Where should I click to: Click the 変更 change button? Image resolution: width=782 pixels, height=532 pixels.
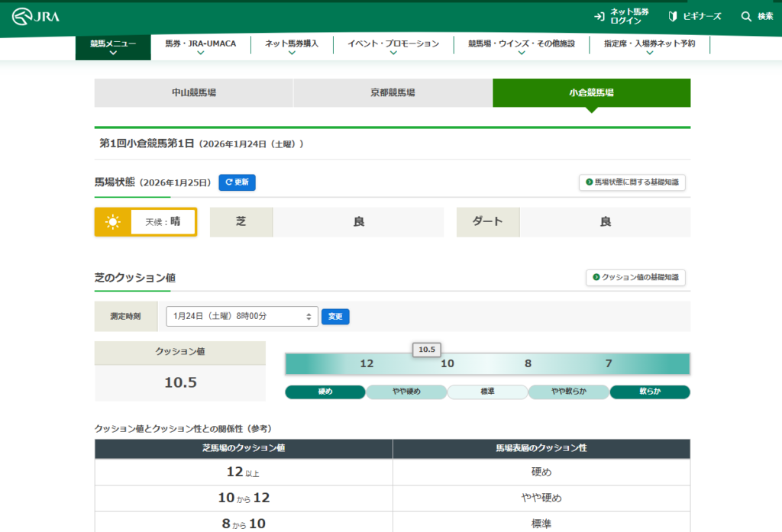point(335,316)
